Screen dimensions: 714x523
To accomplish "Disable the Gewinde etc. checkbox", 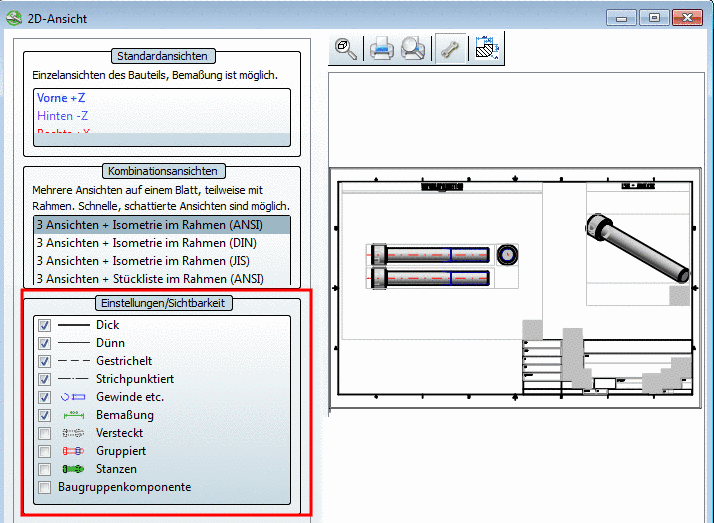I will 44,397.
